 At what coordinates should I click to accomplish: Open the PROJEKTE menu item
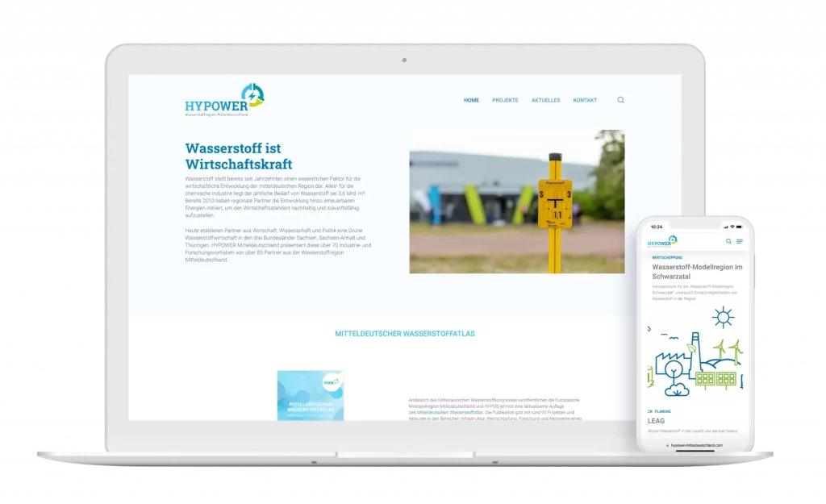505,100
